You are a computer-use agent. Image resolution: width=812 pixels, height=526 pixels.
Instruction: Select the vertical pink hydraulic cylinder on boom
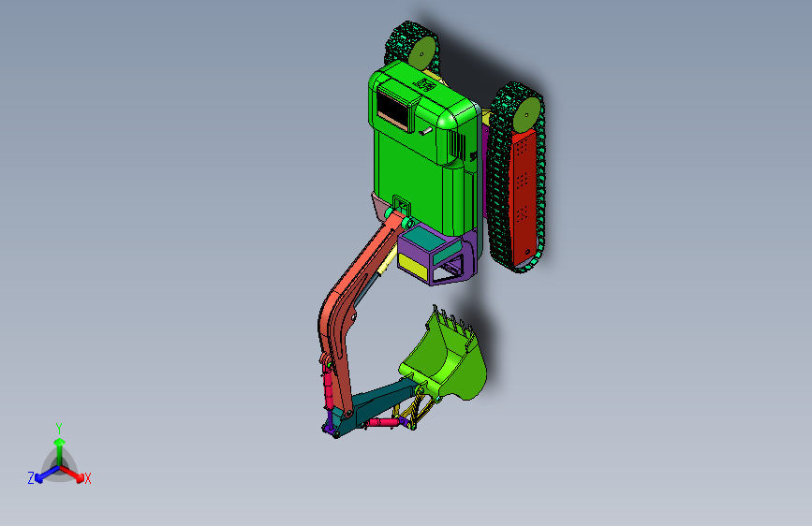click(327, 386)
